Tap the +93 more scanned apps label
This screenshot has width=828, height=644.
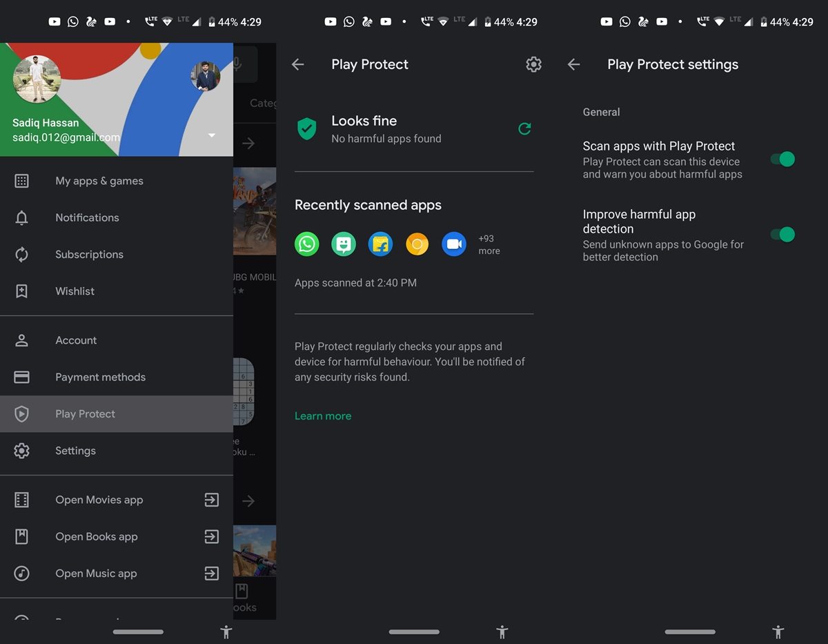coord(489,244)
